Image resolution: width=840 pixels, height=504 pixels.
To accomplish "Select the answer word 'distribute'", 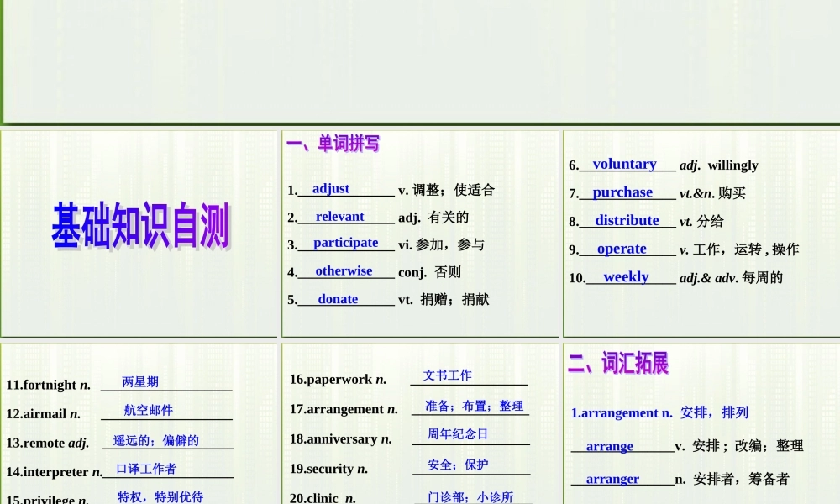I will coord(627,220).
